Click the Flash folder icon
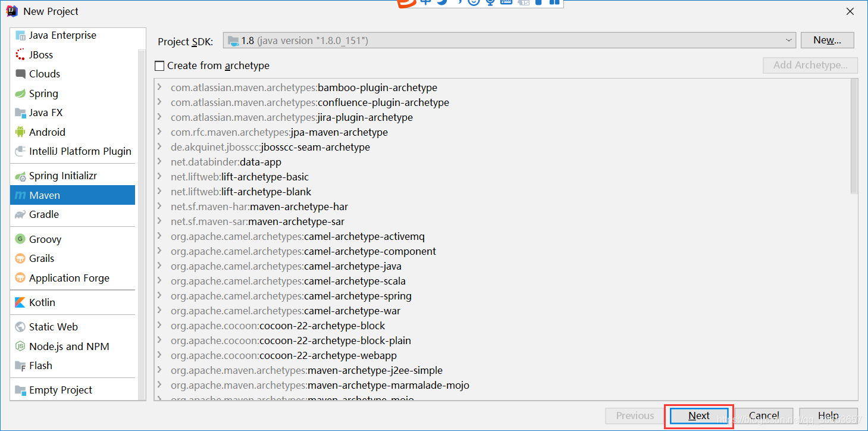868x431 pixels. [x=20, y=366]
